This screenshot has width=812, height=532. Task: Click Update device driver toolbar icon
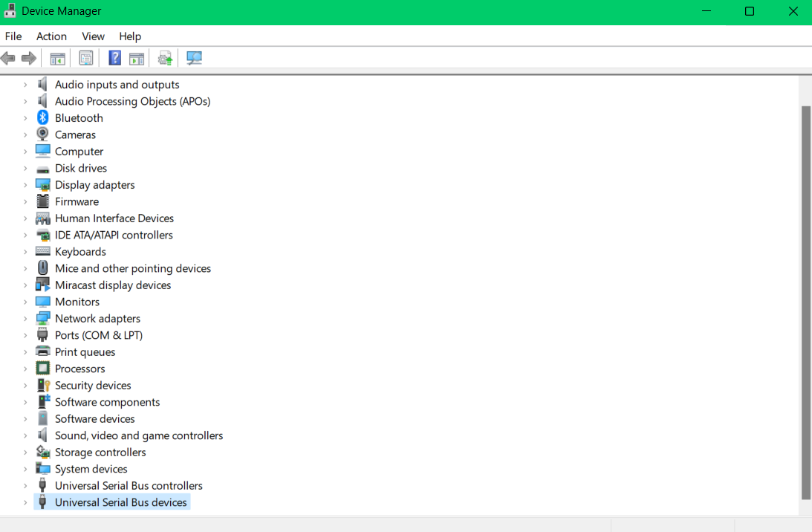coord(165,58)
